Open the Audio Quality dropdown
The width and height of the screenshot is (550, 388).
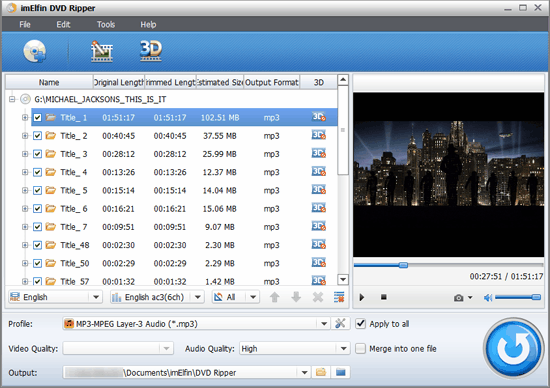(x=343, y=348)
